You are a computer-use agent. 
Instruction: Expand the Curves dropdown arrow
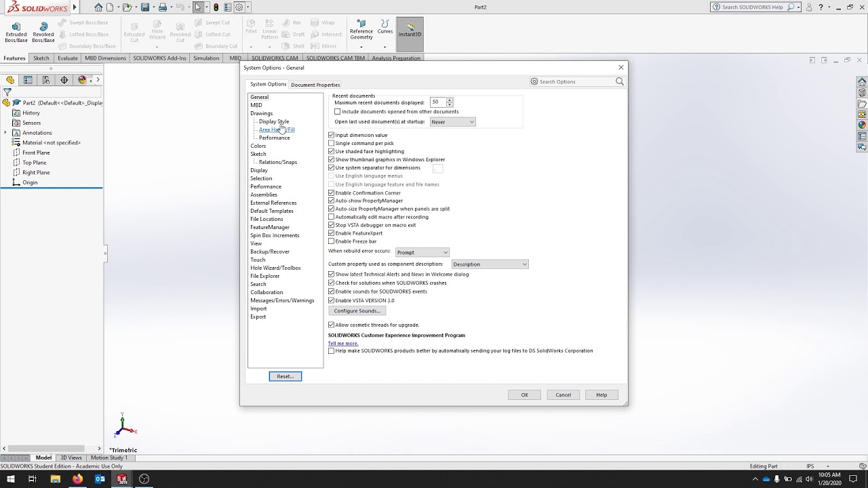[x=384, y=47]
